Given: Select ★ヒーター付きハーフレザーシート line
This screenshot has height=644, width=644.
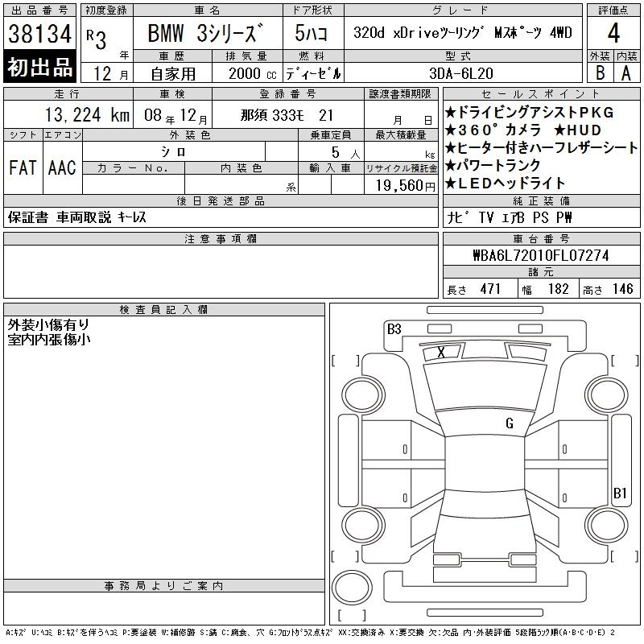Looking at the screenshot, I should [x=541, y=147].
